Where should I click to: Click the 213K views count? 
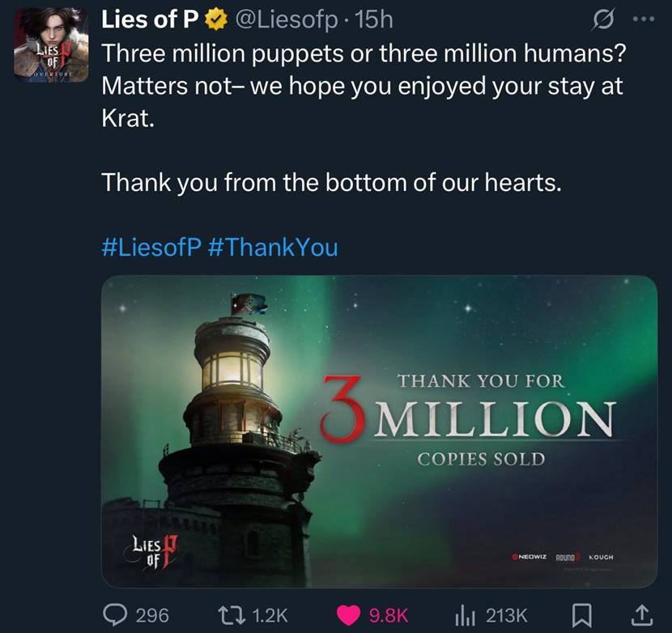click(x=506, y=615)
